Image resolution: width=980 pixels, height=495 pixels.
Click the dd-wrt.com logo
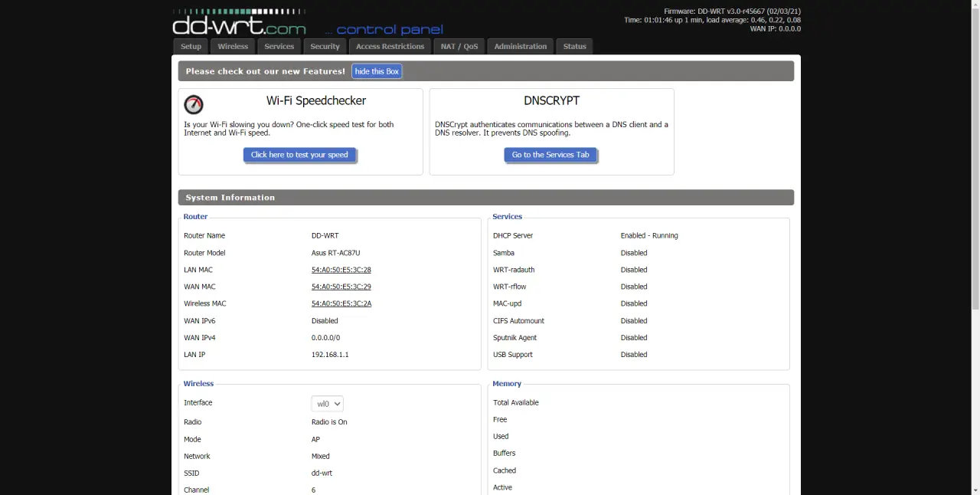coord(239,25)
